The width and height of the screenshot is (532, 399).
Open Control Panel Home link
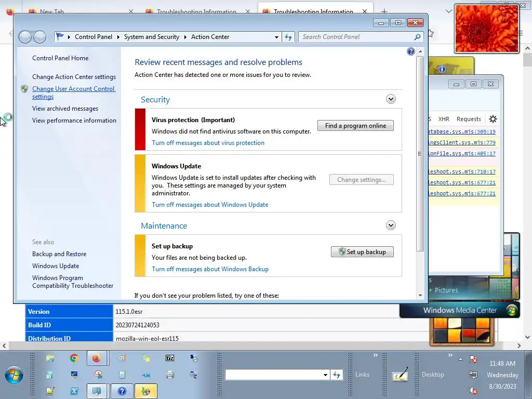(x=60, y=58)
